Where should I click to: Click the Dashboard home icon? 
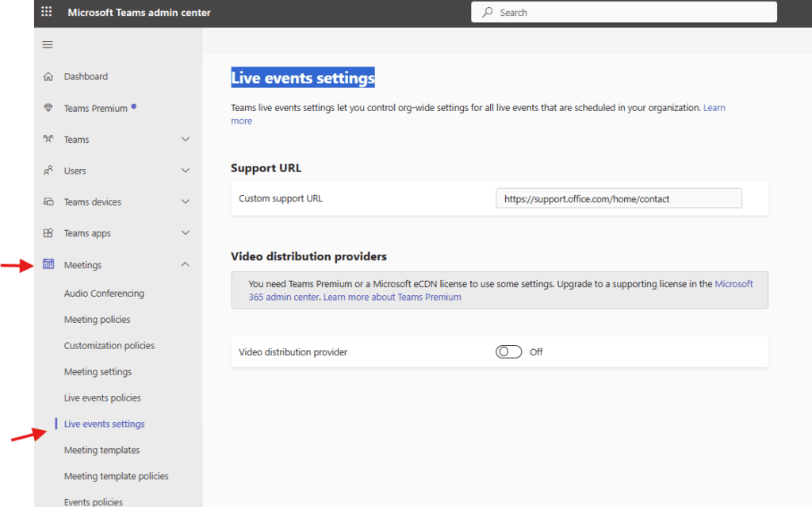tap(48, 77)
